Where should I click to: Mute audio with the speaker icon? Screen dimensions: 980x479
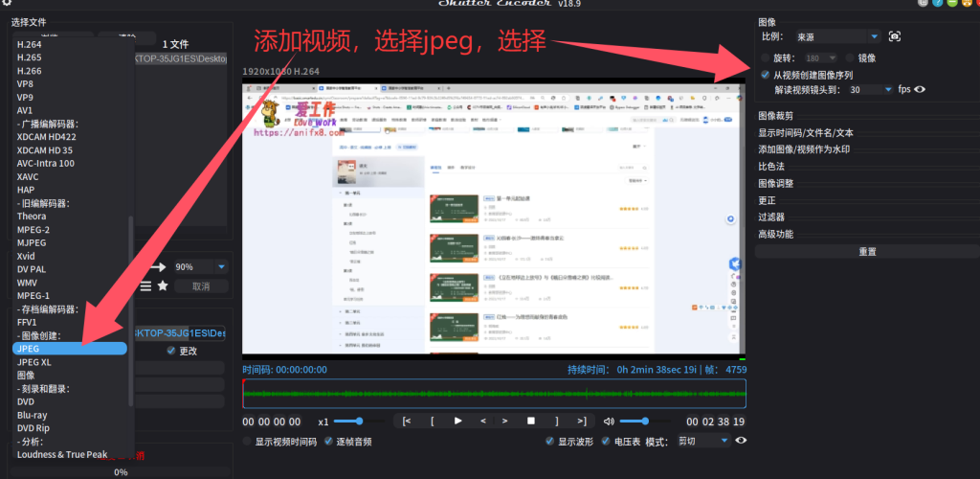(609, 421)
